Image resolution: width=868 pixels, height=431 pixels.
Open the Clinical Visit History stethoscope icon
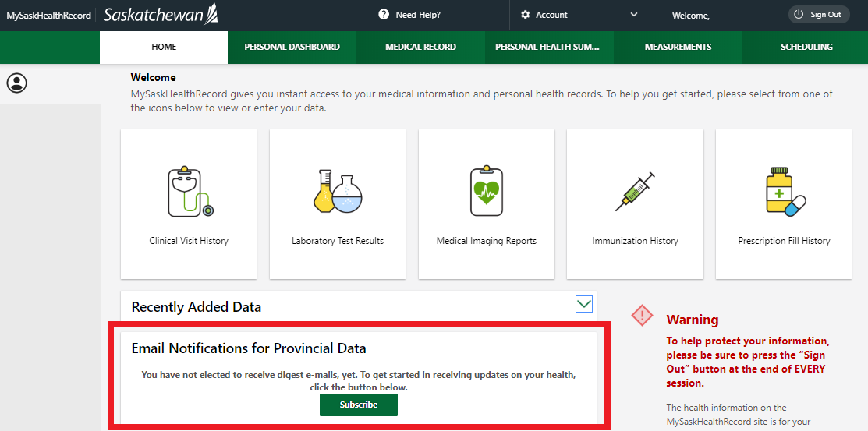[x=190, y=192]
